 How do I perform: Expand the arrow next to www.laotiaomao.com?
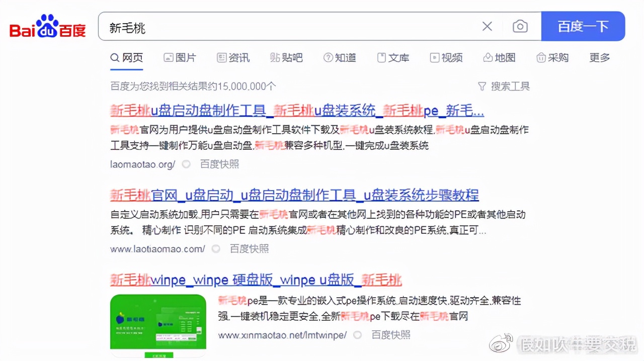pos(216,249)
